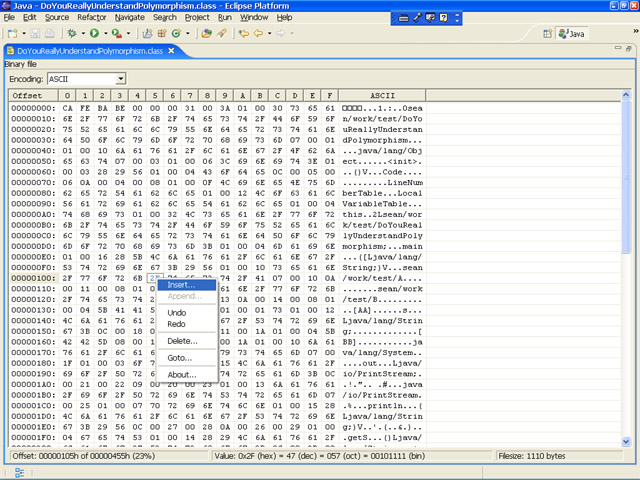
Task: Expand the External Tools dropdown arrow
Action: coord(128,33)
